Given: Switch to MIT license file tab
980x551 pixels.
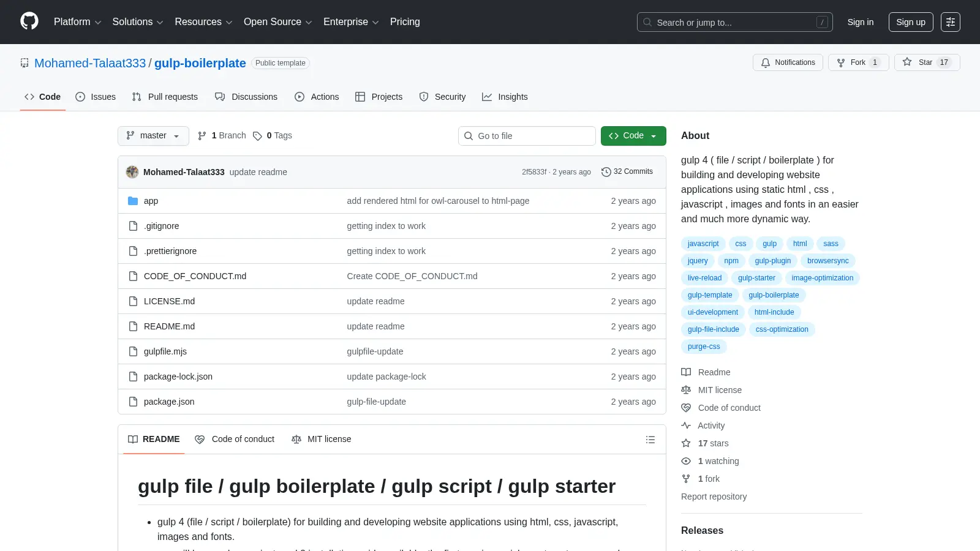Looking at the screenshot, I should click(322, 440).
